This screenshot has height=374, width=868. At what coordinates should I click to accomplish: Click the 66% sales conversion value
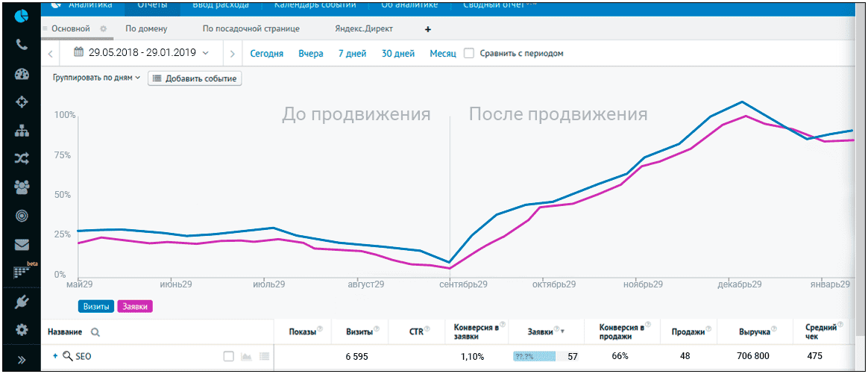pyautogui.click(x=620, y=357)
